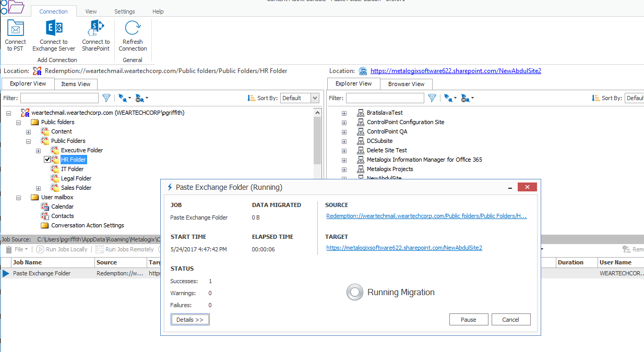This screenshot has width=644, height=352.
Task: Click the Calendar folder icon
Action: point(45,207)
